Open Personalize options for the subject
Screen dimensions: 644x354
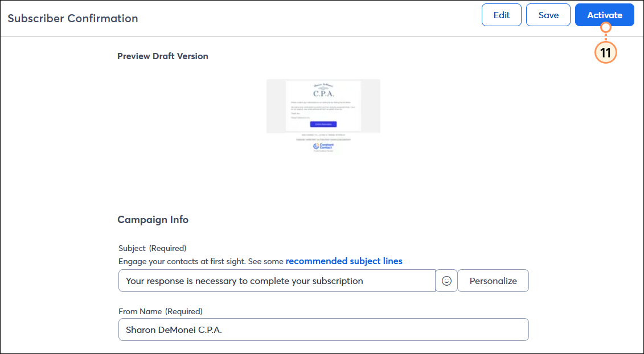pyautogui.click(x=493, y=281)
